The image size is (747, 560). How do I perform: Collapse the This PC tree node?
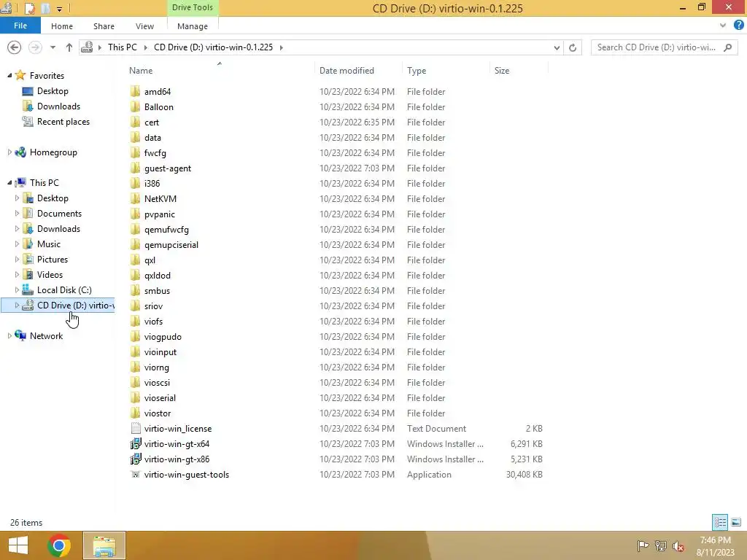[9, 182]
